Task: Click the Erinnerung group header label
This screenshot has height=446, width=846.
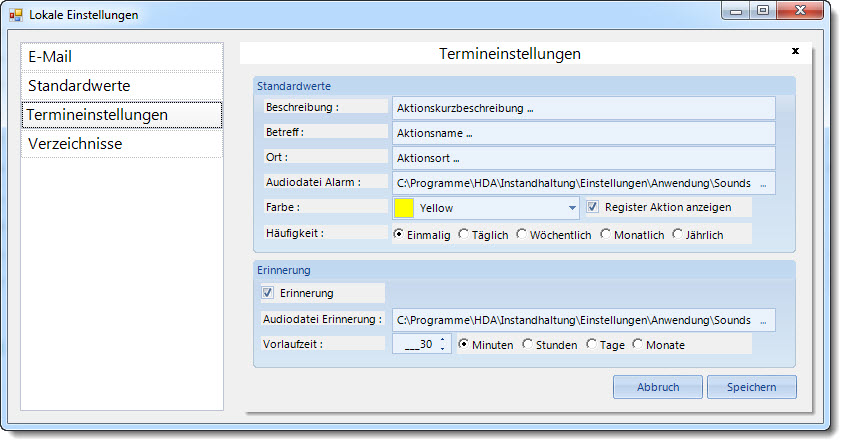Action: [x=284, y=270]
